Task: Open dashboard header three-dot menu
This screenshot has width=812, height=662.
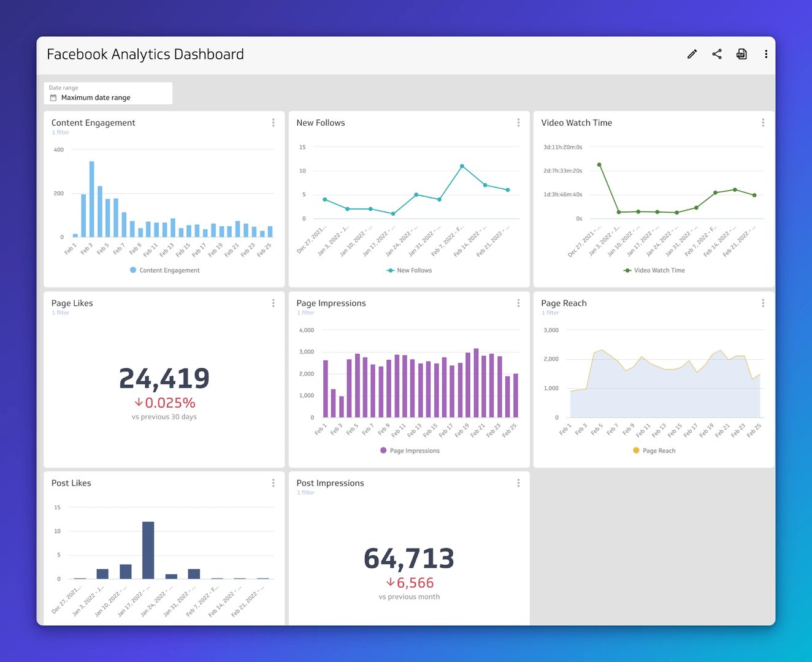Action: pos(766,54)
